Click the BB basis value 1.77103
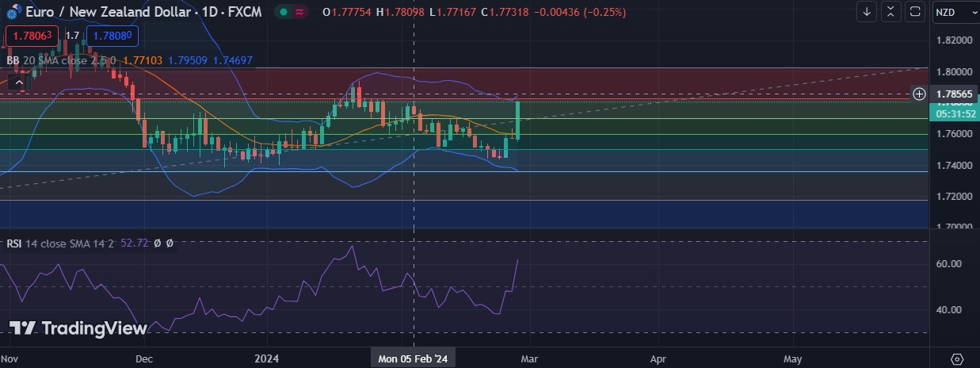 click(x=143, y=59)
